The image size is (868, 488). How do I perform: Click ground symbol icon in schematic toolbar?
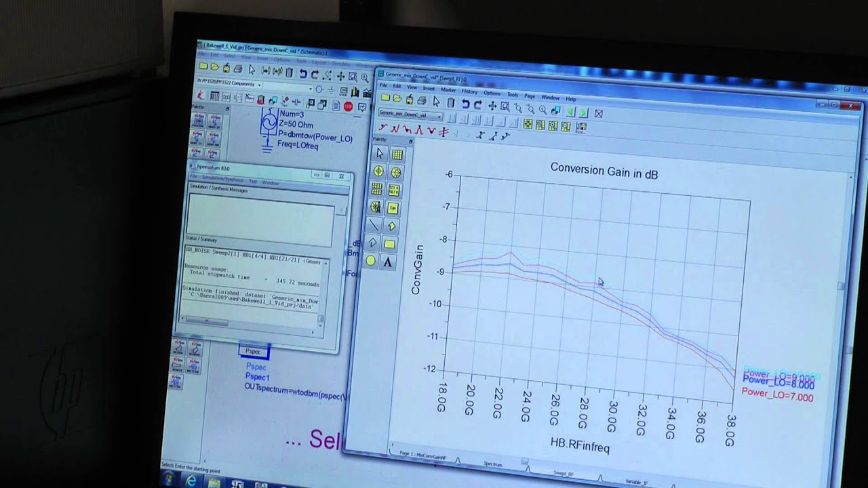tap(331, 90)
